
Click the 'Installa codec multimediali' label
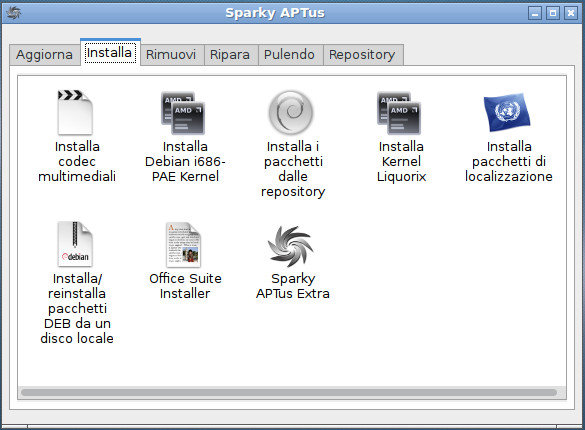click(77, 161)
